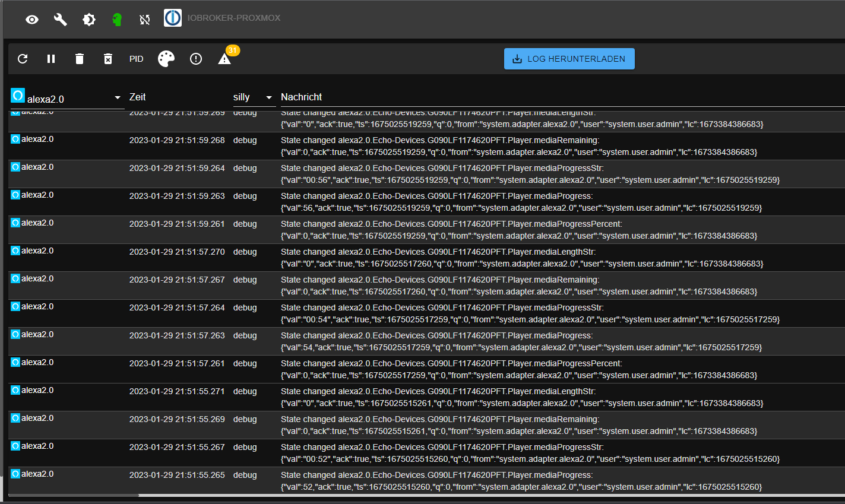Click alexa icon in row 21:51:55.267

(x=15, y=446)
